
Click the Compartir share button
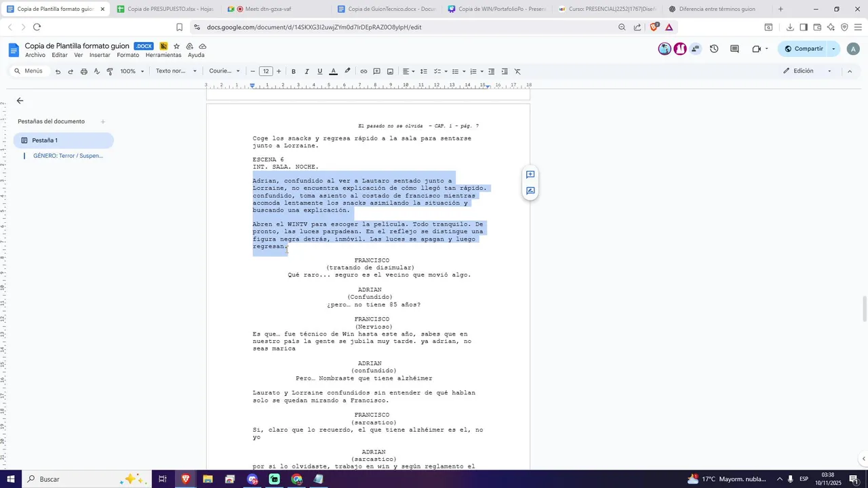click(804, 49)
